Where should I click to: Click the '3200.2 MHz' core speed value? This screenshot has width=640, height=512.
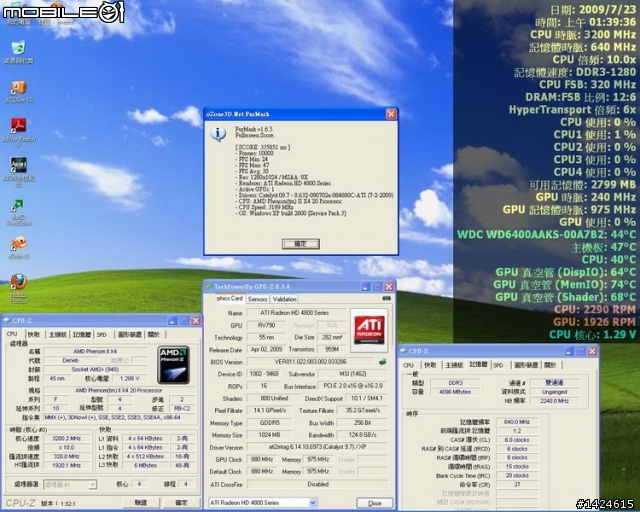tap(67, 439)
